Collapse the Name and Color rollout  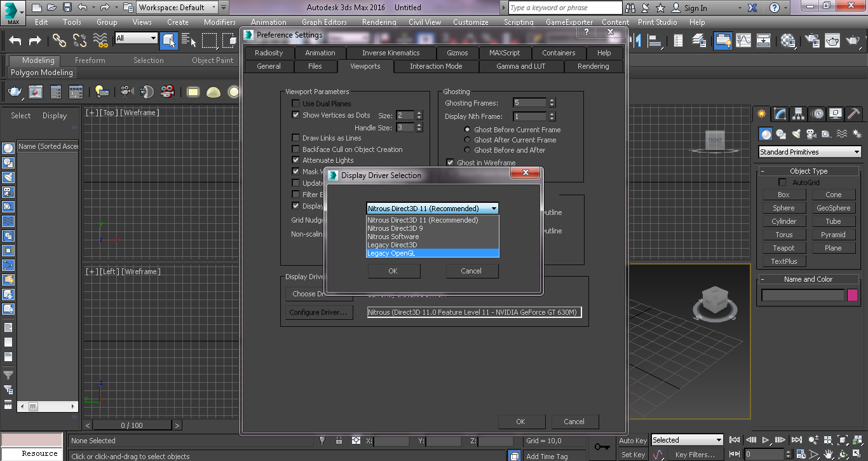(808, 279)
